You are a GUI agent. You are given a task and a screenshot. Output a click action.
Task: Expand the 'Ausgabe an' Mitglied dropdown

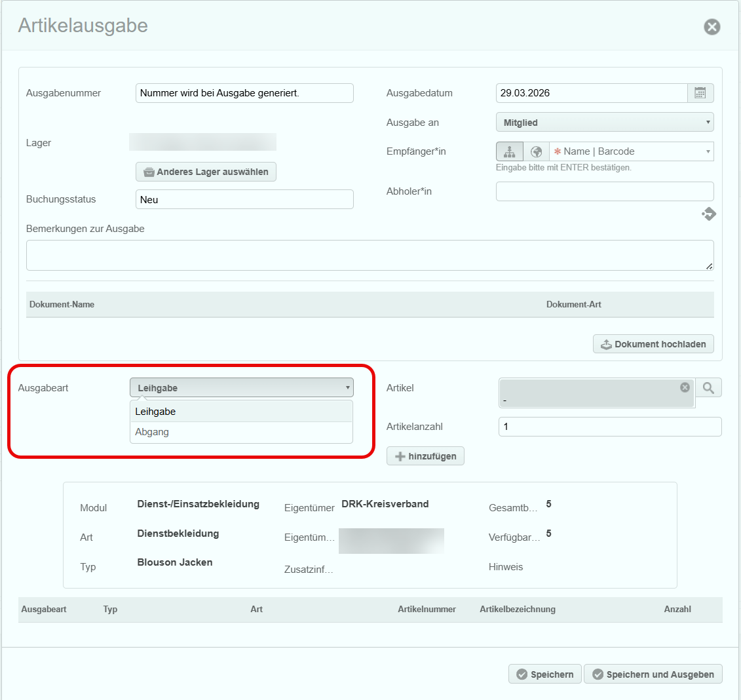pos(604,123)
